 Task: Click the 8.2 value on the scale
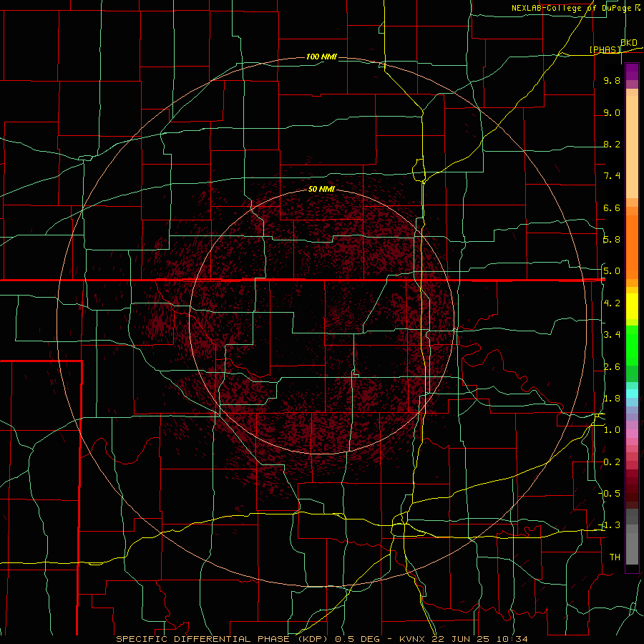pos(612,144)
